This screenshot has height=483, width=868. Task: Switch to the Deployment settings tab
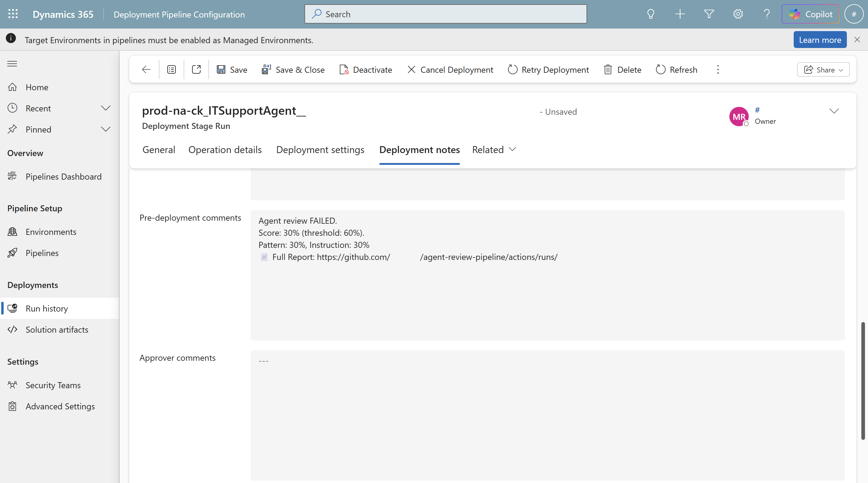click(x=320, y=149)
